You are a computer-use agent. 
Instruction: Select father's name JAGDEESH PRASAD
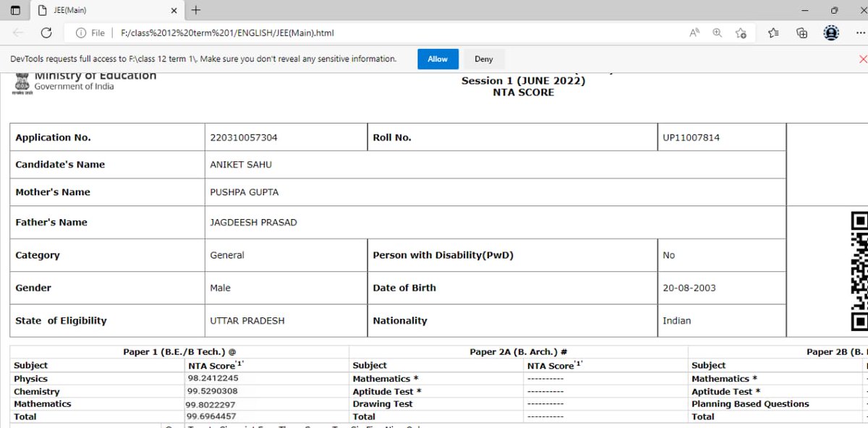pos(253,223)
